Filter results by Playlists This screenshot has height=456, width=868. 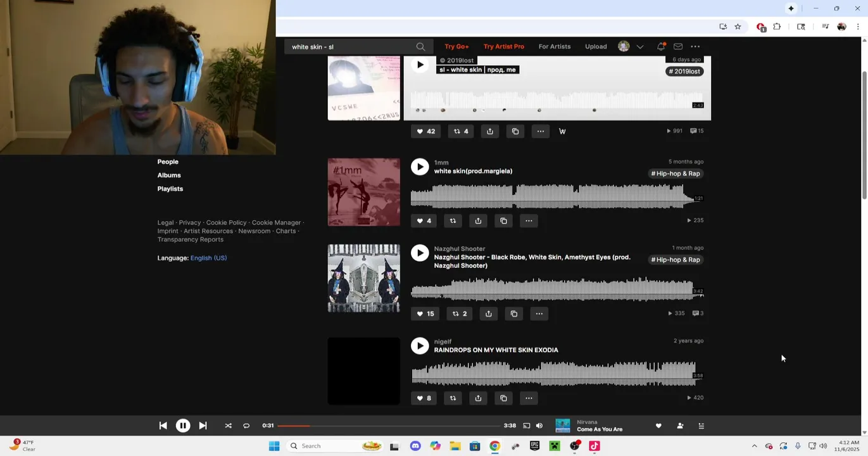click(170, 189)
